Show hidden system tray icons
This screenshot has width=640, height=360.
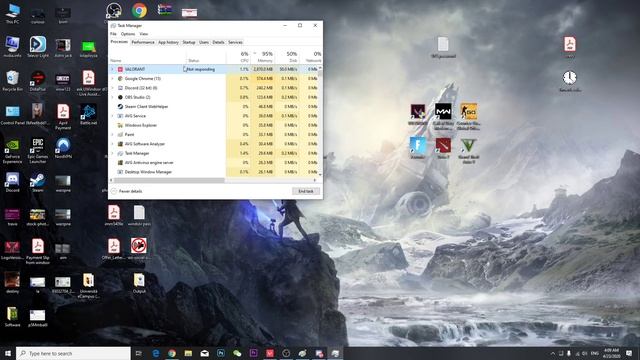553,353
